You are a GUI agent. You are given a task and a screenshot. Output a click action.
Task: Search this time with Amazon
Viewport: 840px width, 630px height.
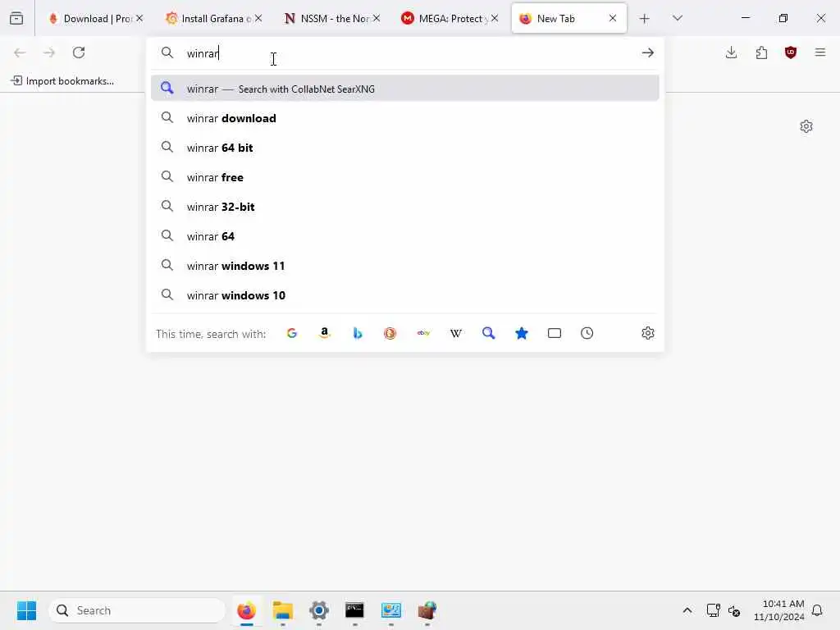pos(325,333)
